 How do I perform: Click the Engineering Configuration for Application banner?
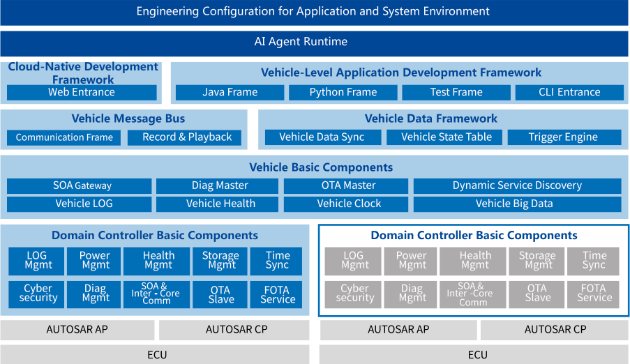point(314,12)
